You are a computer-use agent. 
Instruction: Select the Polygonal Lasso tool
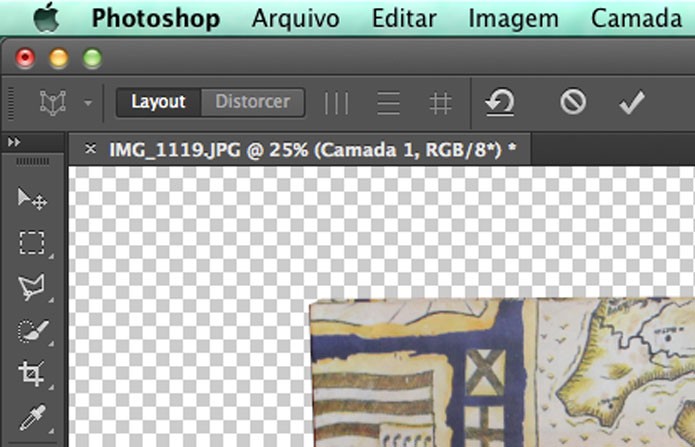pyautogui.click(x=31, y=286)
